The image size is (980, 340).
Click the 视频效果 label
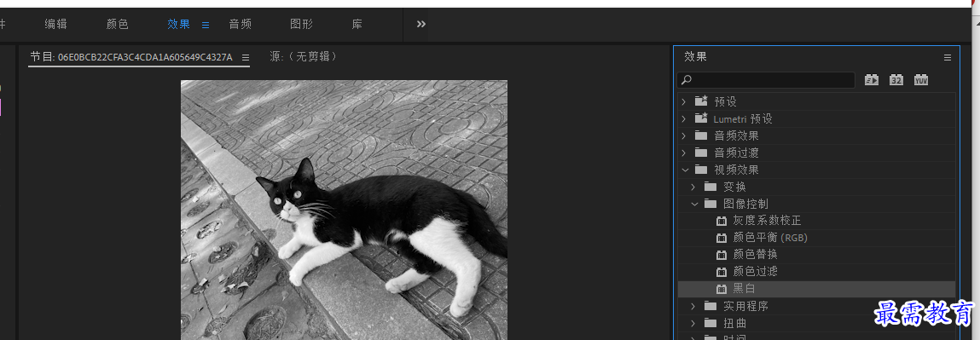pos(736,170)
